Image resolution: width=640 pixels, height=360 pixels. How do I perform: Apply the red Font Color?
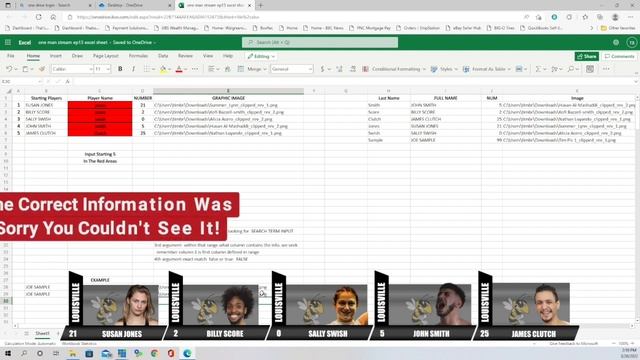click(x=179, y=69)
